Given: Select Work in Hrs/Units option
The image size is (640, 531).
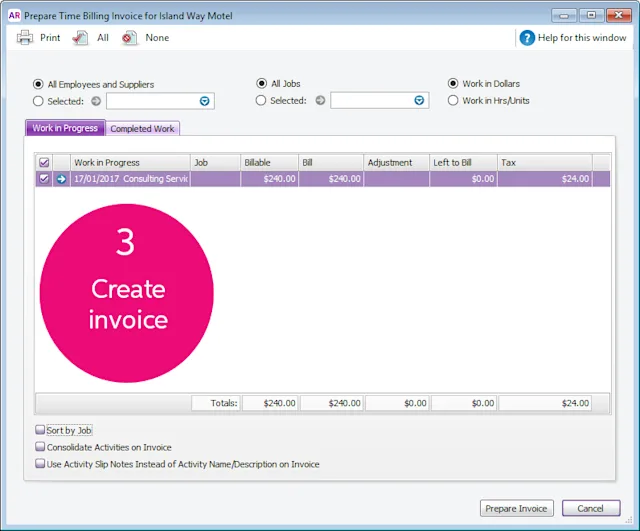Looking at the screenshot, I should coord(453,100).
